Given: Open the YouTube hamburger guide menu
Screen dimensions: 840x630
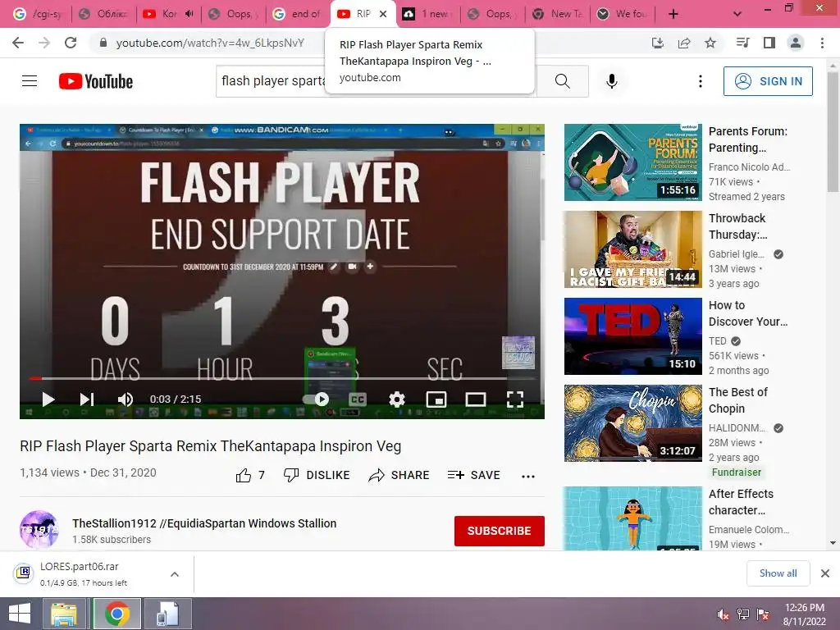Looking at the screenshot, I should pyautogui.click(x=30, y=81).
